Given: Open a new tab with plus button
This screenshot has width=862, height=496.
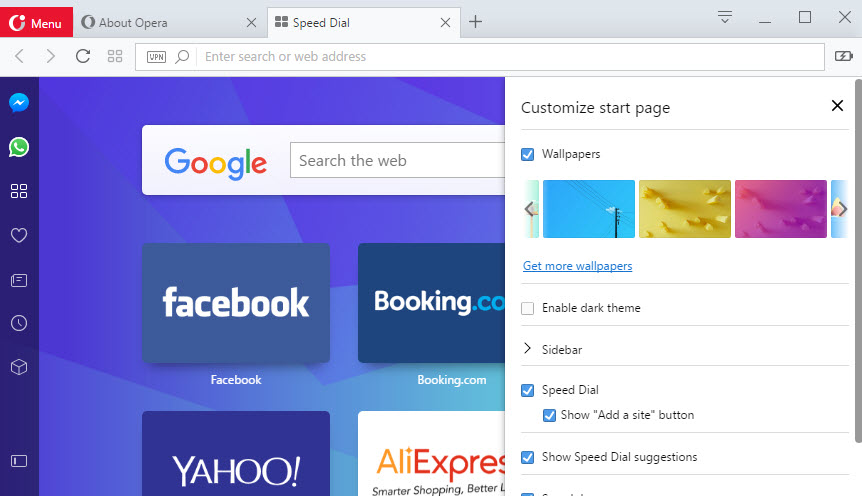Looking at the screenshot, I should pyautogui.click(x=476, y=22).
